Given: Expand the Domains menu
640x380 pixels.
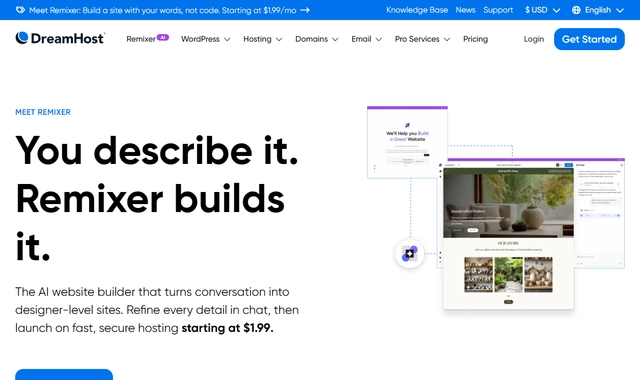Looking at the screenshot, I should tap(317, 39).
